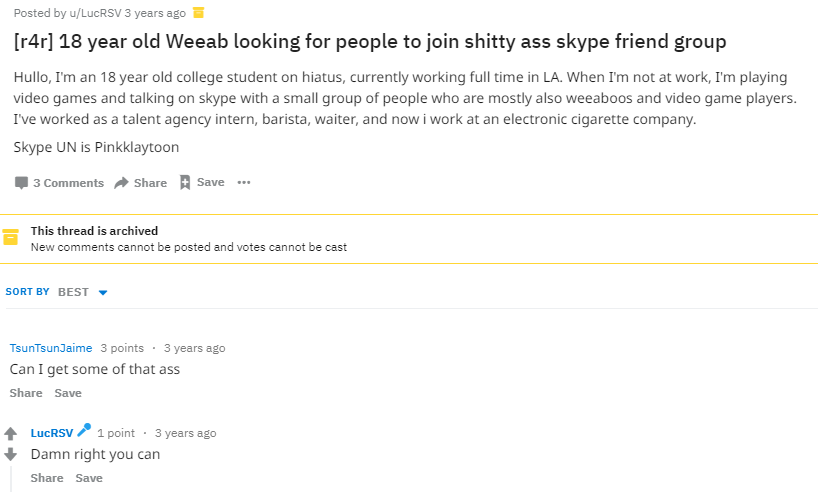Screen dimensions: 818x492
Task: Save TsunTsunJaime's comment
Action: click(x=68, y=393)
